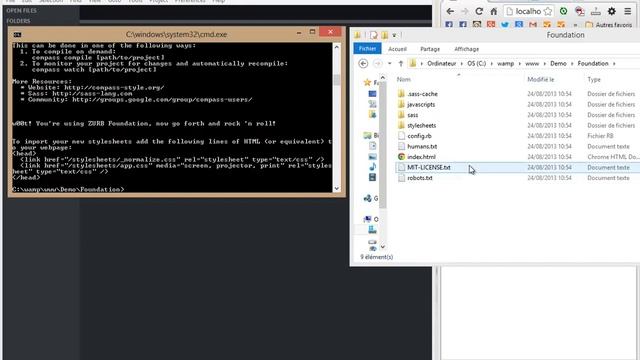The image size is (640, 360).
Task: Select the humans.txt file
Action: (422, 146)
